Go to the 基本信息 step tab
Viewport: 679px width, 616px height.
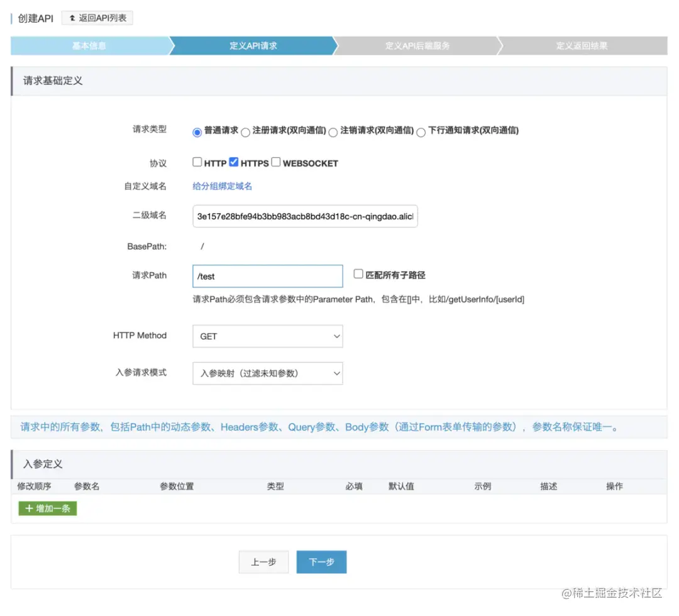(x=90, y=45)
